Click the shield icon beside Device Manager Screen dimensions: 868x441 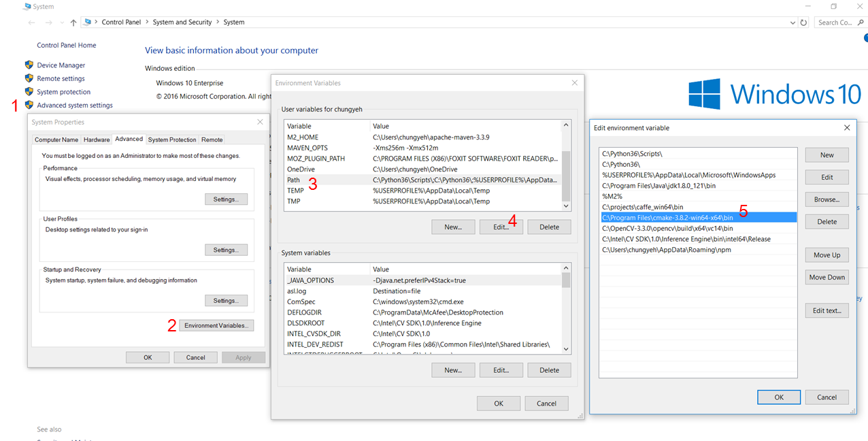(x=29, y=65)
